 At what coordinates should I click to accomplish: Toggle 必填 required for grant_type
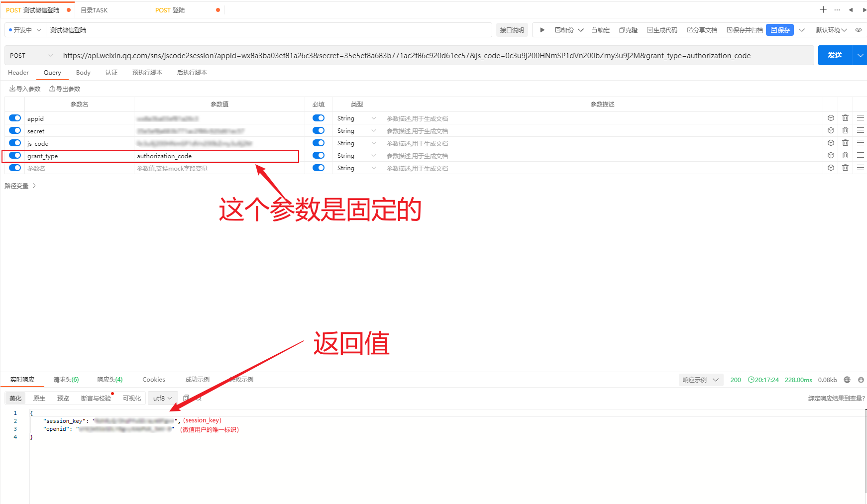coord(319,155)
